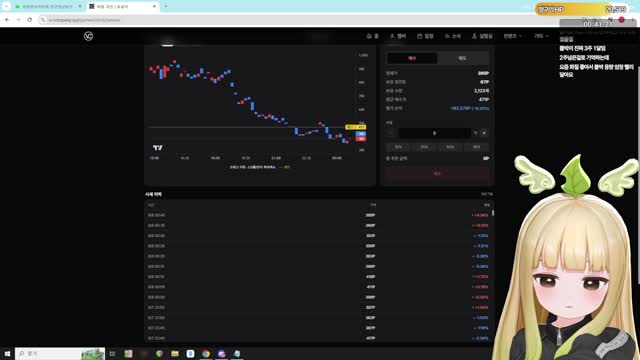This screenshot has width=640, height=360.
Task: Choose the first percentage quick-amount button
Action: tap(398, 147)
